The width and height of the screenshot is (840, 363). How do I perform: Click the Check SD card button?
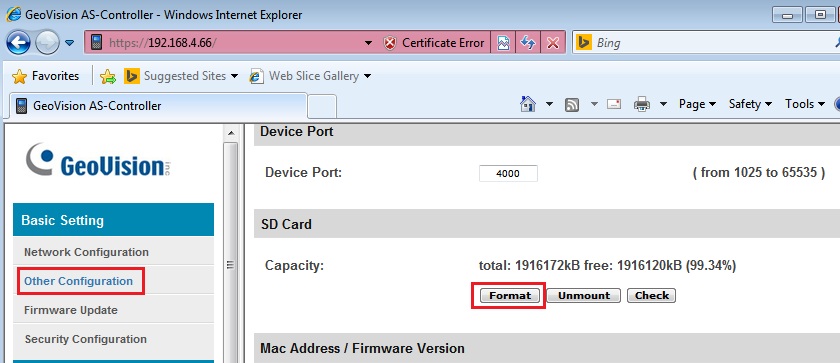click(651, 296)
